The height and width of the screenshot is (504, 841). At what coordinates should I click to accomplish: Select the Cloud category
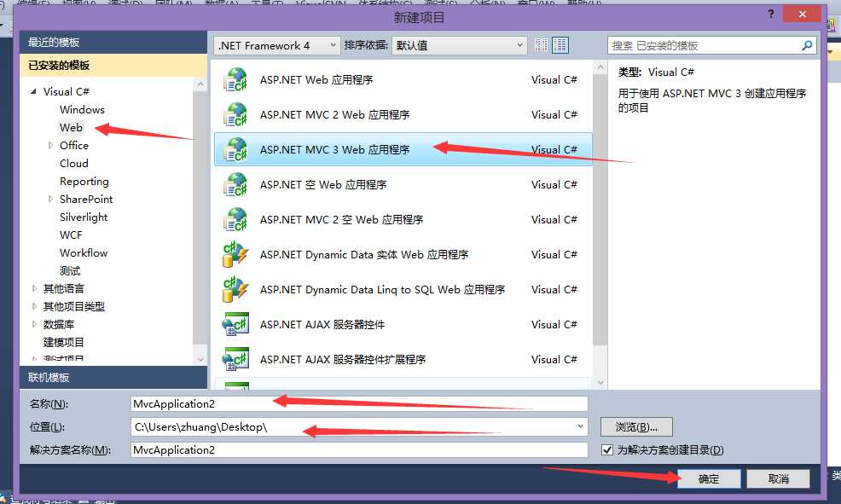[x=74, y=164]
